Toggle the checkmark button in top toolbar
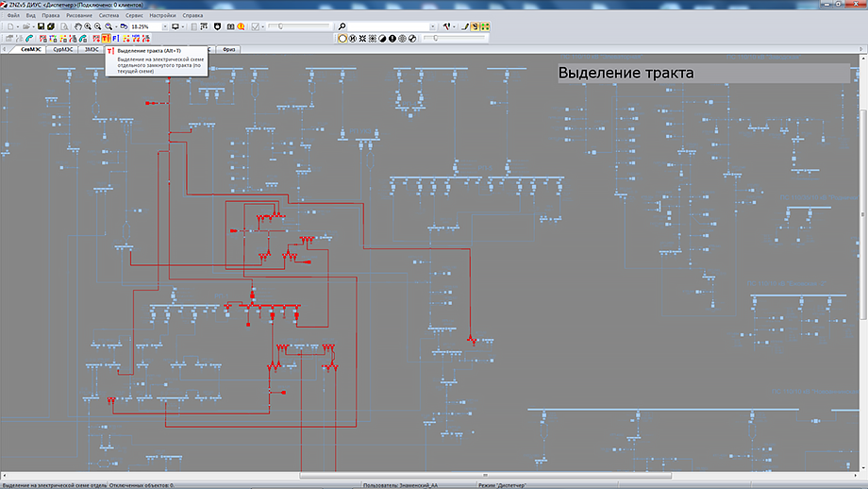The image size is (868, 489). tap(255, 26)
